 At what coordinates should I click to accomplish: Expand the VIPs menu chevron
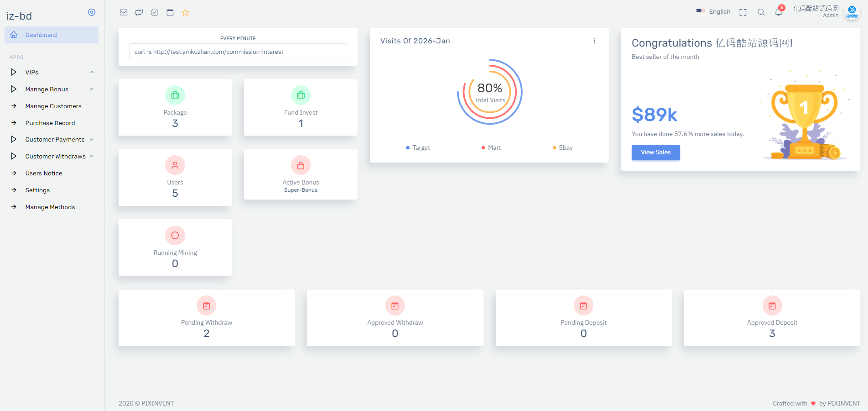click(x=92, y=72)
